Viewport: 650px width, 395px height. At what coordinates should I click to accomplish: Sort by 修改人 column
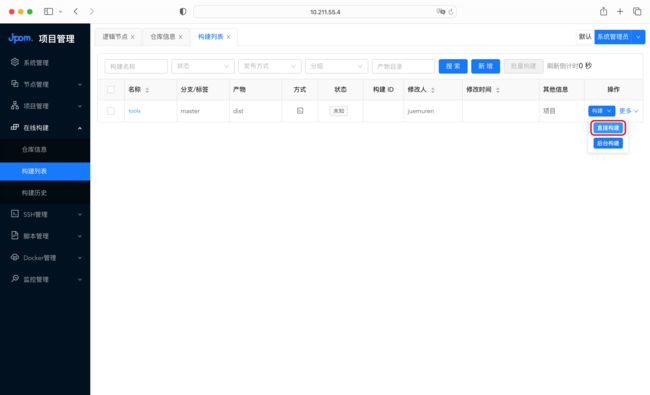pos(433,90)
